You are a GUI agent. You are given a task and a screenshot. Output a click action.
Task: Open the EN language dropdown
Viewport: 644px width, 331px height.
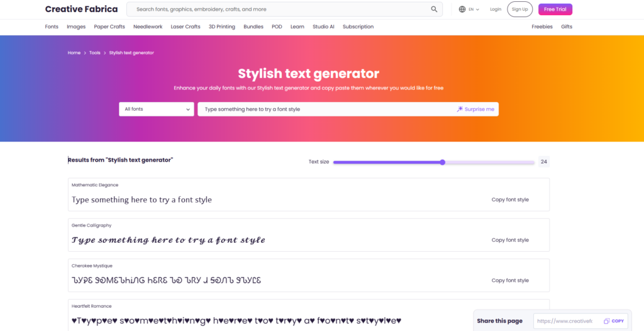(x=473, y=9)
